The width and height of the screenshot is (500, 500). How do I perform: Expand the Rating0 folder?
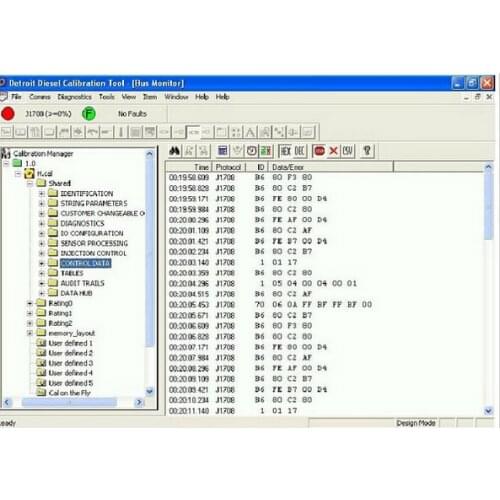click(30, 303)
